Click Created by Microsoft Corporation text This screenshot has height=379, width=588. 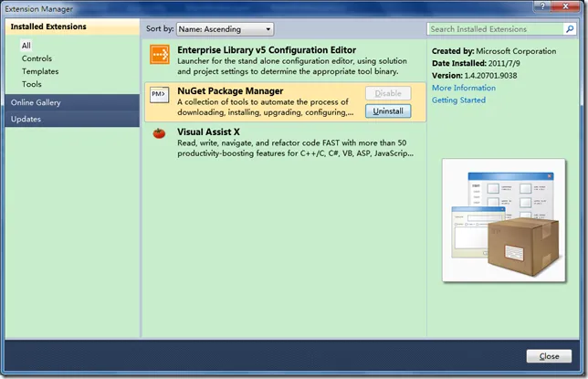(x=494, y=51)
